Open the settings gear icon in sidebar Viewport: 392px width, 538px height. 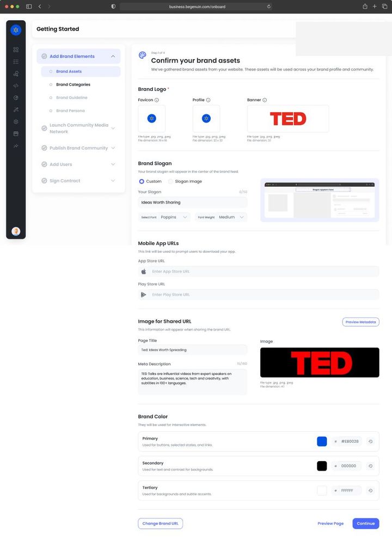point(16,122)
